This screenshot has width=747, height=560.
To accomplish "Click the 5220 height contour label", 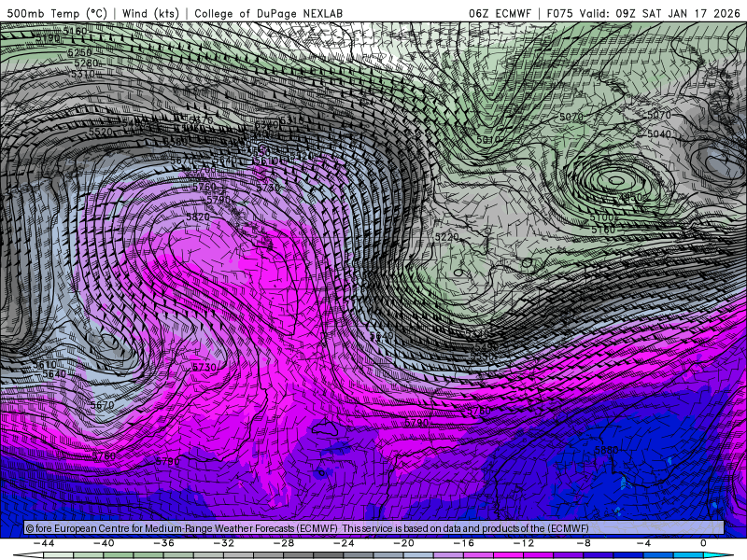I will [x=447, y=237].
